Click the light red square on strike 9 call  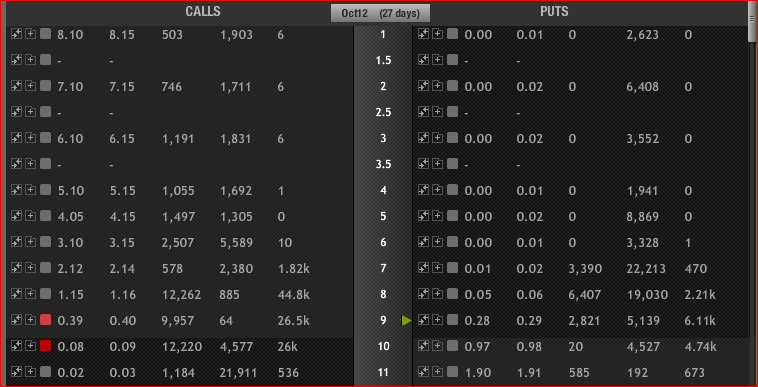pyautogui.click(x=45, y=319)
